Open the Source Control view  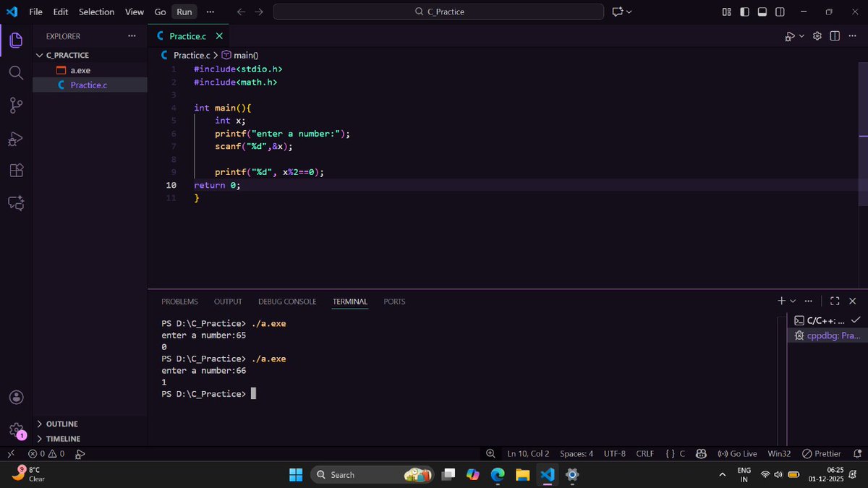16,106
